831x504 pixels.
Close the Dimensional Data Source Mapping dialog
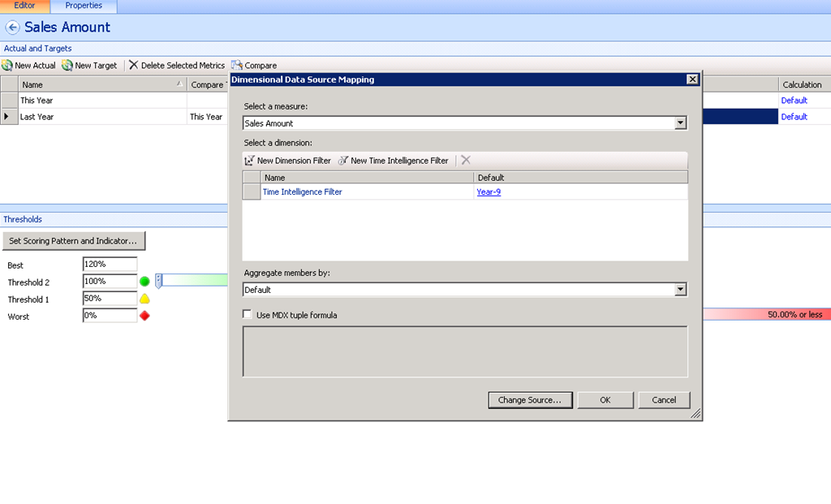click(x=692, y=79)
